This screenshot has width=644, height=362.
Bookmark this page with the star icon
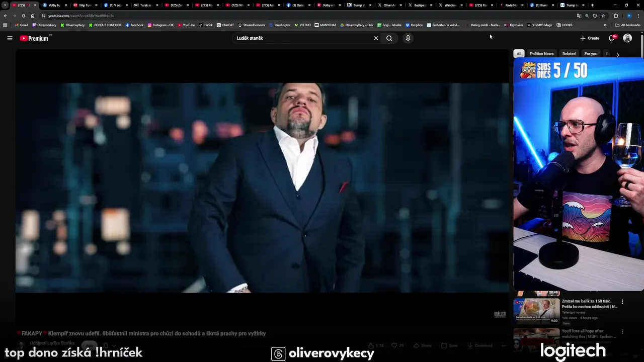click(x=603, y=16)
